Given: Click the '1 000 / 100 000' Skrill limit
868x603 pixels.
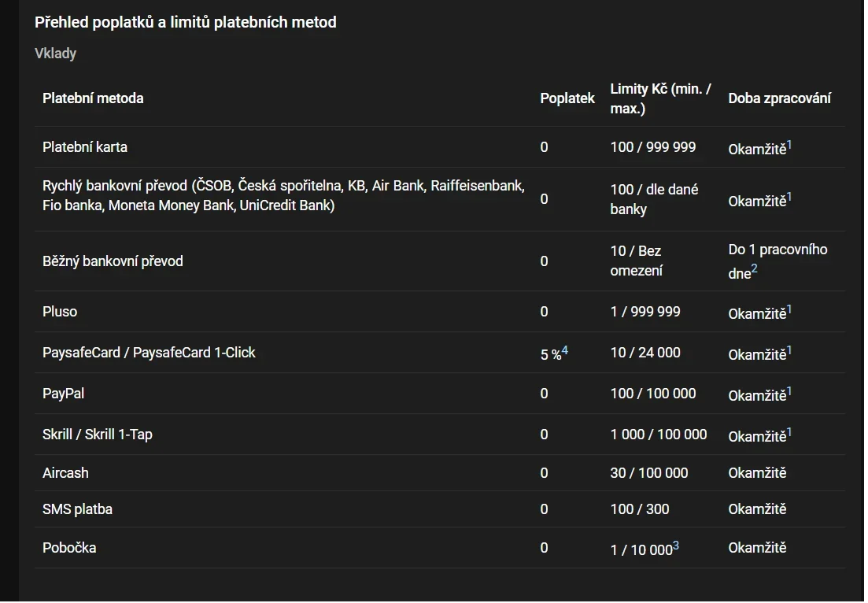Looking at the screenshot, I should pos(659,435).
